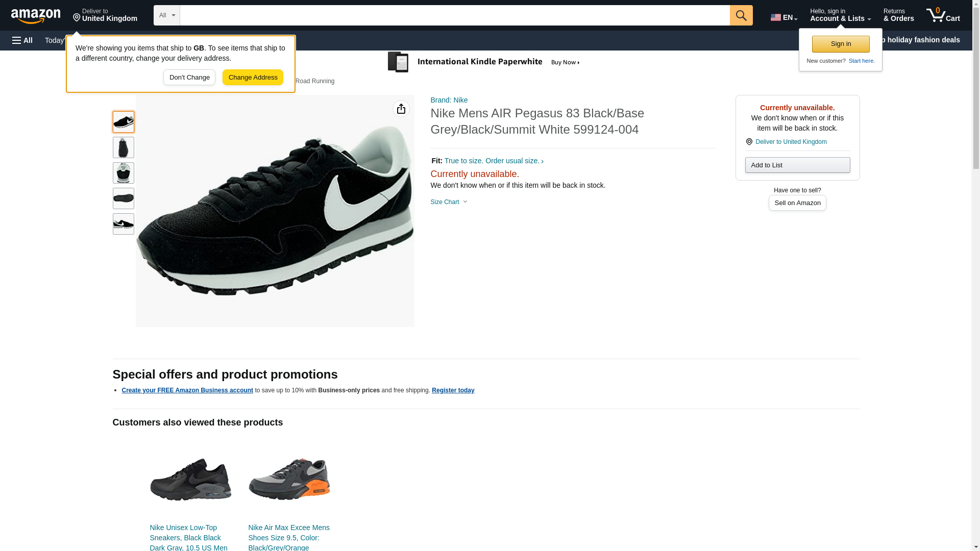Open the All hamburger menu

click(x=22, y=40)
